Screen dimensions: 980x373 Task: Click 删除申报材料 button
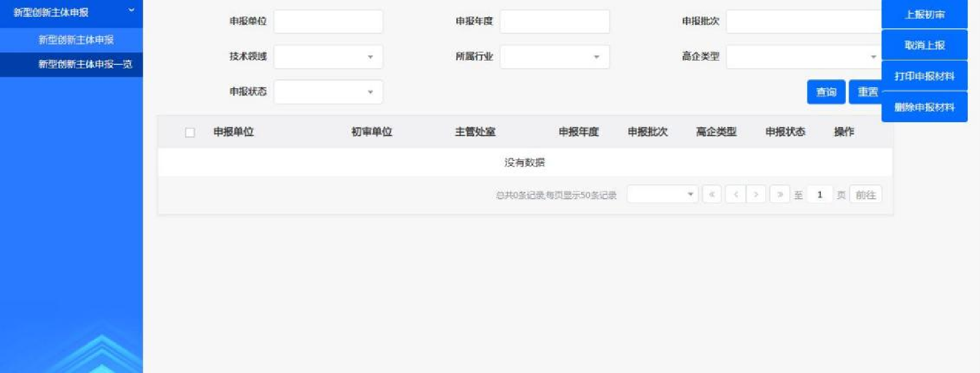(x=925, y=107)
